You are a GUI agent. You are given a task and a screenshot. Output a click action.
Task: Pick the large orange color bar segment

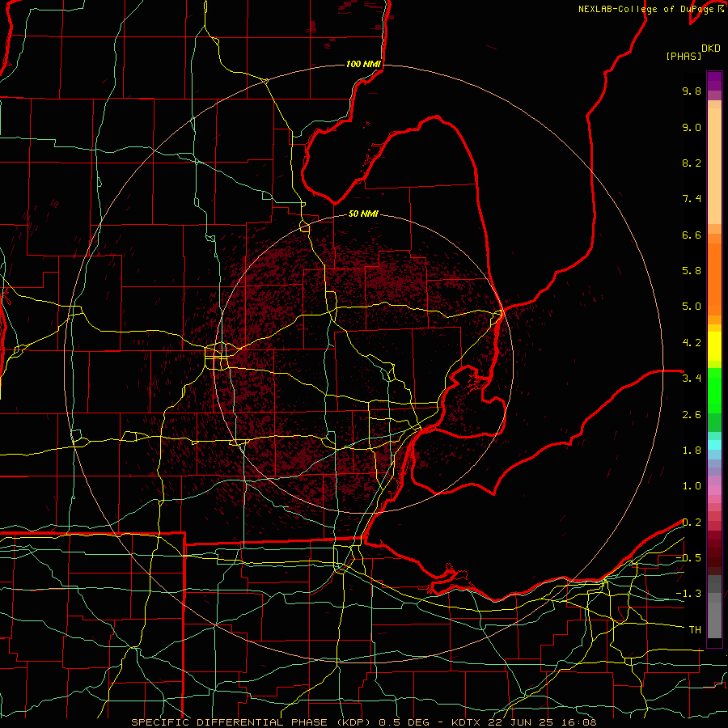714,280
